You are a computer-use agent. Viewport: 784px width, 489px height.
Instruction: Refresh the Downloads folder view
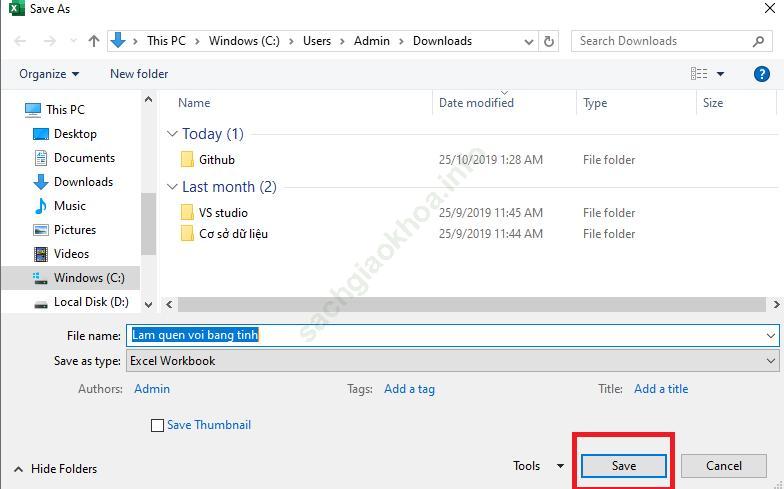548,41
